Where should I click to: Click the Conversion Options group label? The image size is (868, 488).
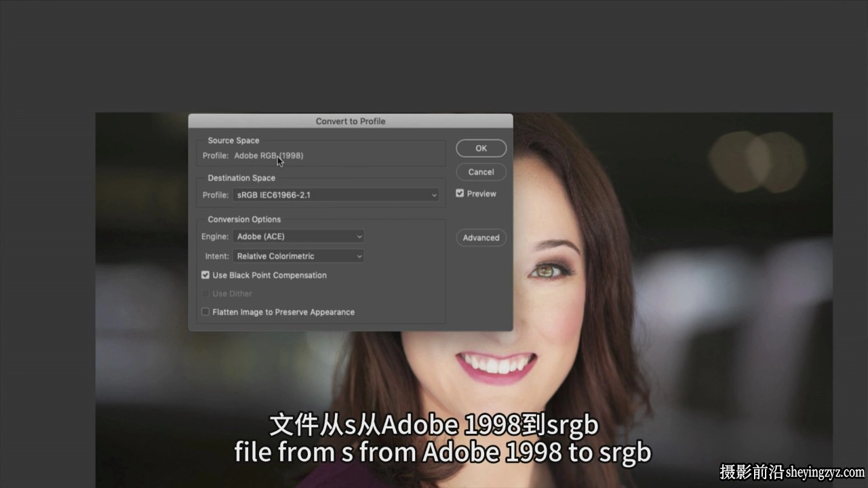[244, 220]
